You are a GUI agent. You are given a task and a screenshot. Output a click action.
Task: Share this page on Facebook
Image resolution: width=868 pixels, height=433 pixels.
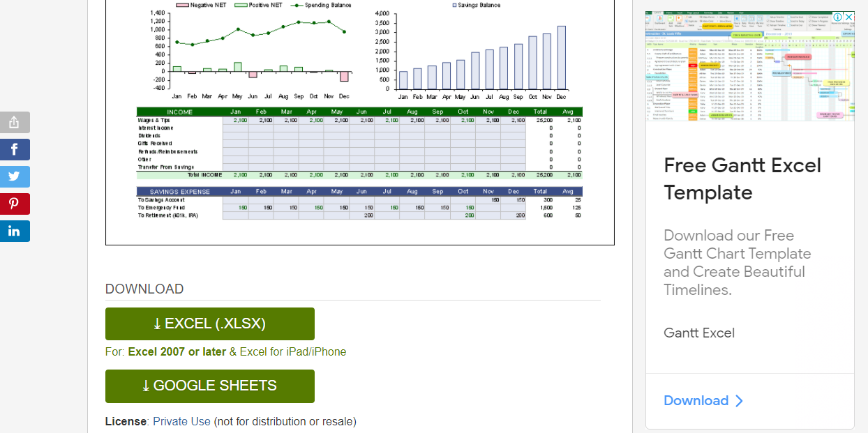pos(15,149)
